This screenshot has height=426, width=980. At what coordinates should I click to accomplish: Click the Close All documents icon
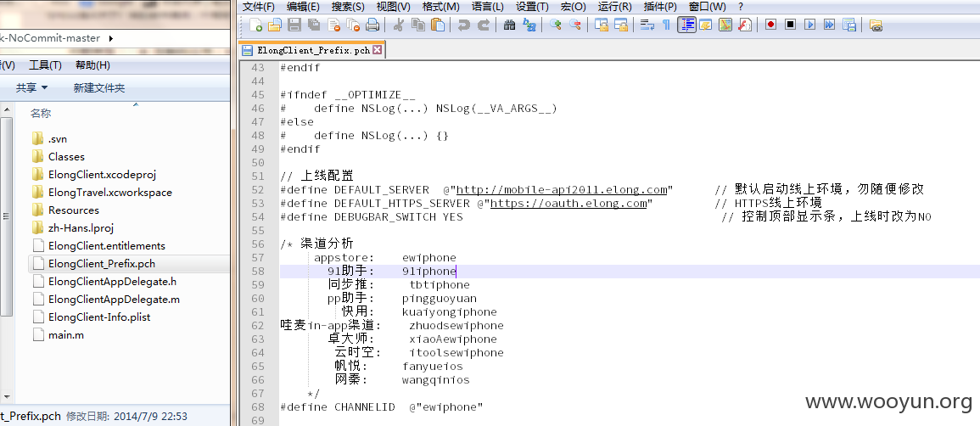353,25
